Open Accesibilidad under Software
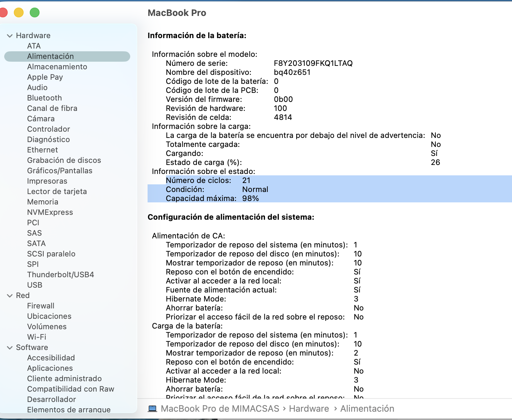Screen dimensions: 512x420 click(x=51, y=358)
